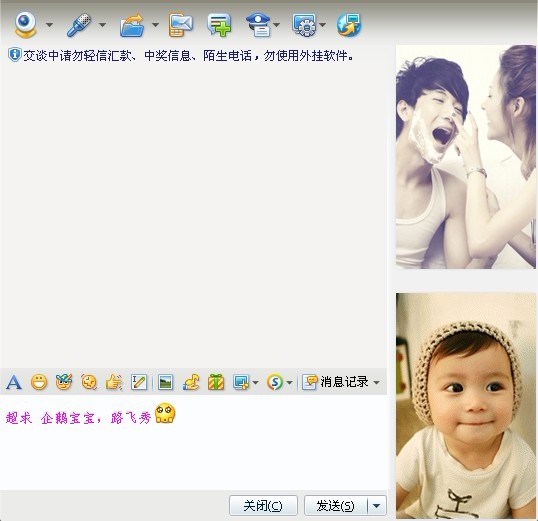Send a window shake with the pointing-hand icon
The image size is (538, 521).
(114, 382)
